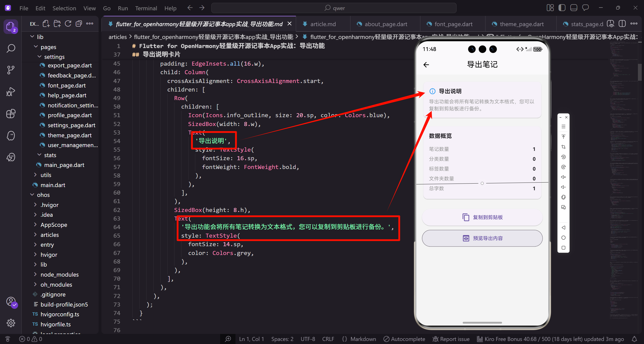This screenshot has height=344, width=644.
Task: Open the Extensions view icon
Action: tap(11, 114)
